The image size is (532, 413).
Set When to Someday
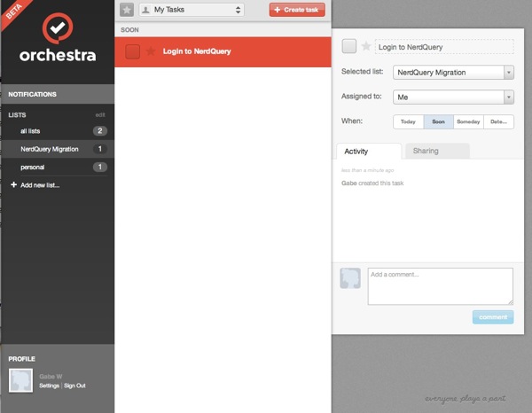point(468,121)
